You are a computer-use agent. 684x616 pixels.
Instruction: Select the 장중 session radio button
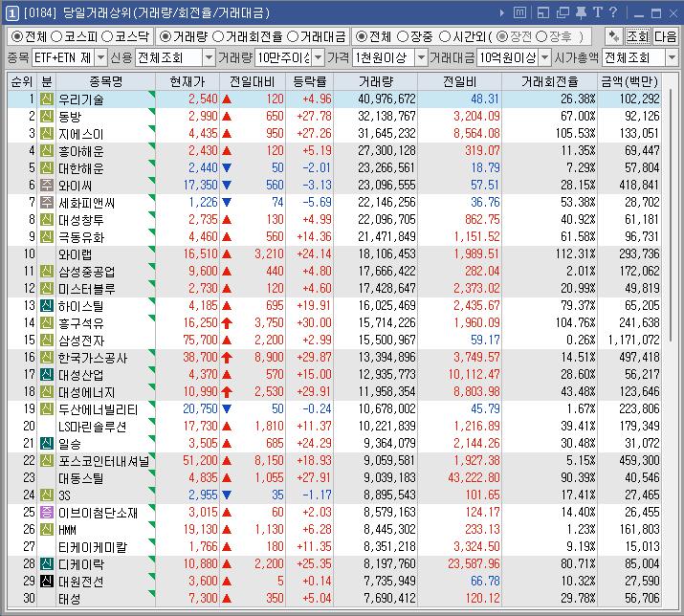pos(403,36)
